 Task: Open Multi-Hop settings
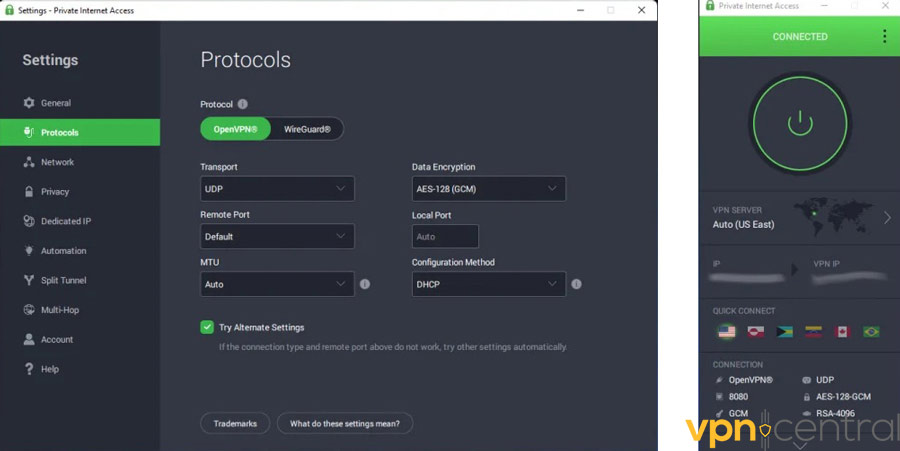click(x=80, y=310)
